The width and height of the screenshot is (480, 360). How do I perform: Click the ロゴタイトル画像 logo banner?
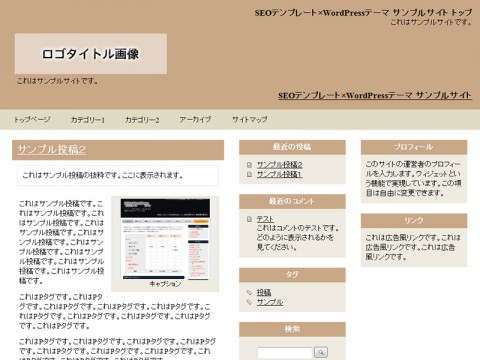(91, 54)
